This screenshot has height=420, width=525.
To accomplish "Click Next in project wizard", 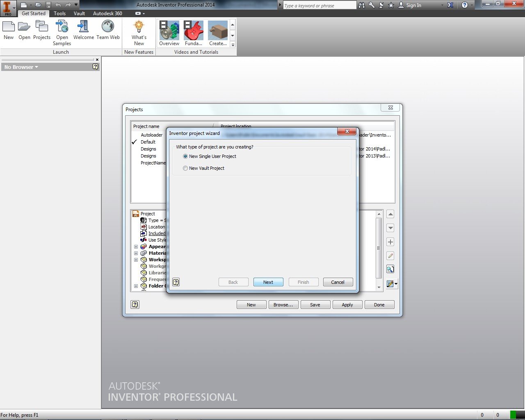I will [x=268, y=282].
